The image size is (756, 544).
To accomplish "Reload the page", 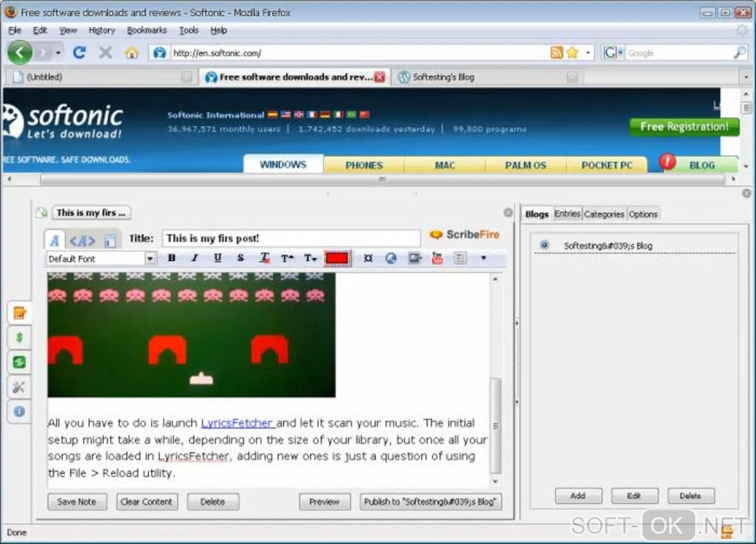I will tap(79, 52).
